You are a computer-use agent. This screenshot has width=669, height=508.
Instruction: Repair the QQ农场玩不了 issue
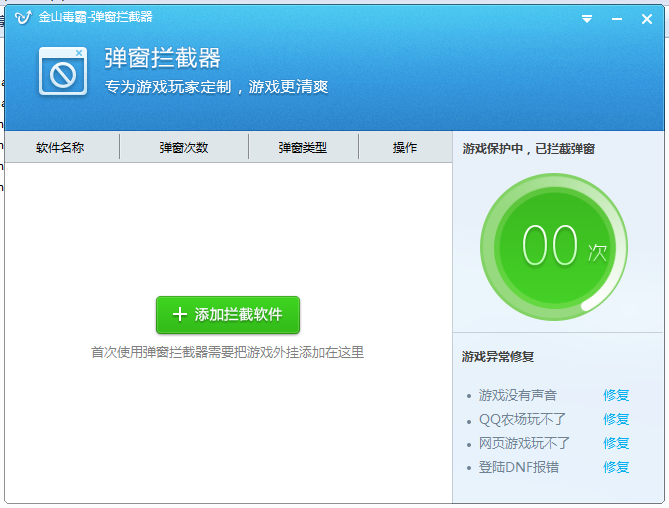[x=616, y=419]
